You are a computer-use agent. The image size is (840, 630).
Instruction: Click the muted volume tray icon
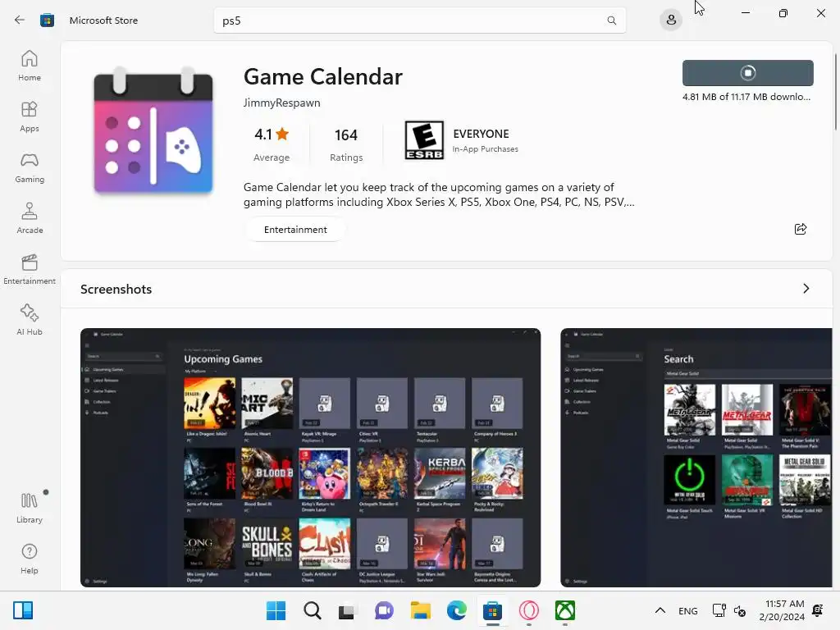(x=740, y=610)
